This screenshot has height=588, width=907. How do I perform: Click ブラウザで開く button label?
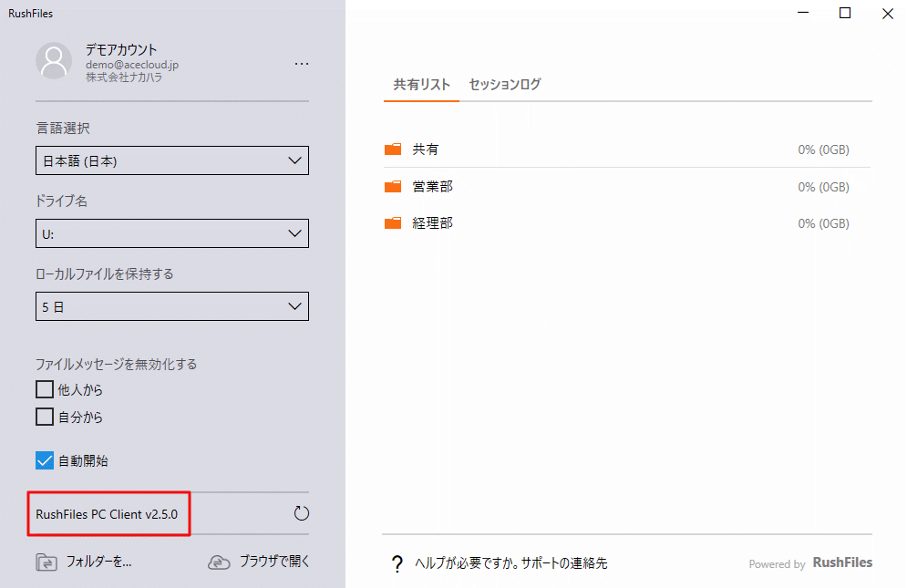274,562
